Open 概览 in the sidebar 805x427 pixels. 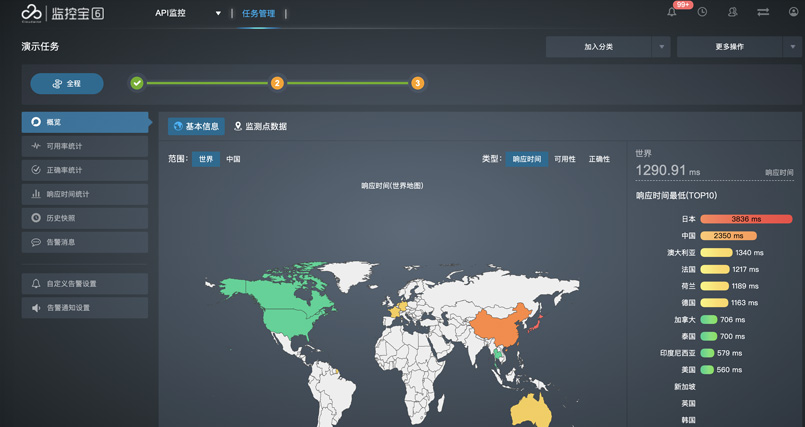85,122
